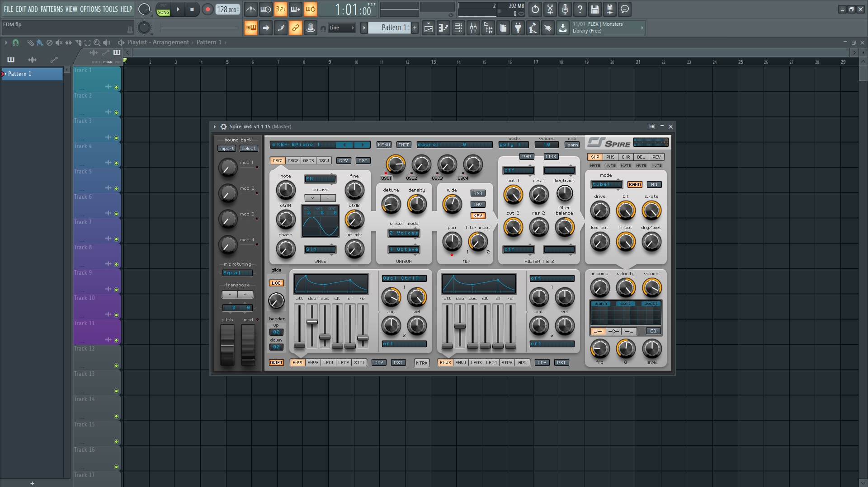Toggle the KEY button in Spire MIX section
The image size is (868, 487).
pyautogui.click(x=478, y=215)
